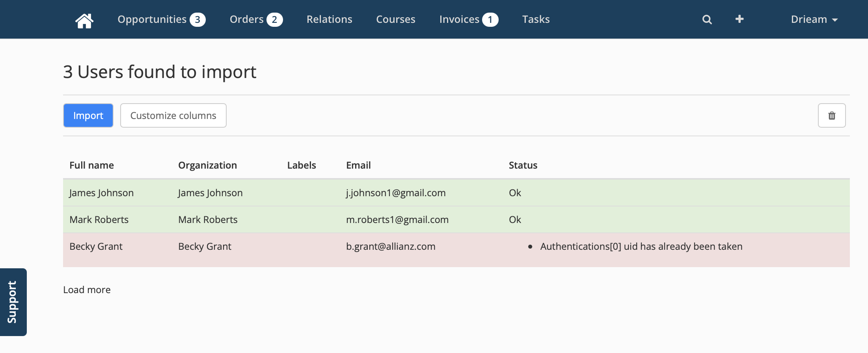This screenshot has height=353, width=868.
Task: Click the blue Import button
Action: pyautogui.click(x=88, y=115)
